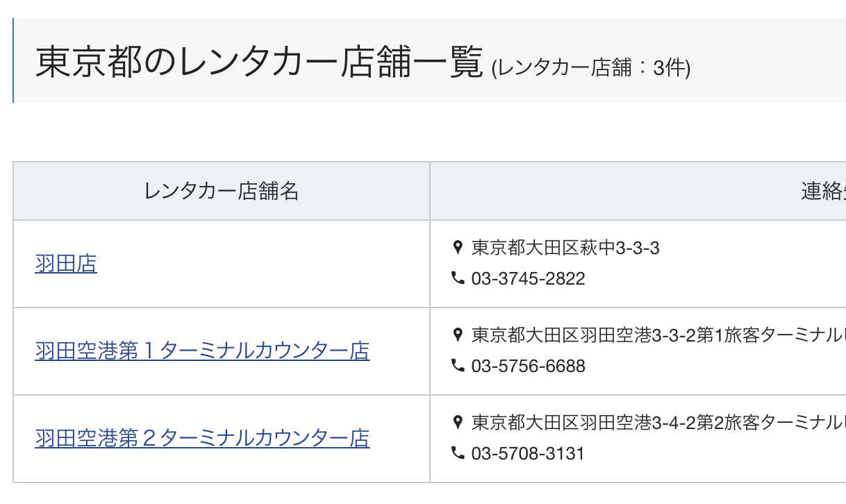846x504 pixels.
Task: Click phone number 03-5708-3131
Action: [x=528, y=453]
